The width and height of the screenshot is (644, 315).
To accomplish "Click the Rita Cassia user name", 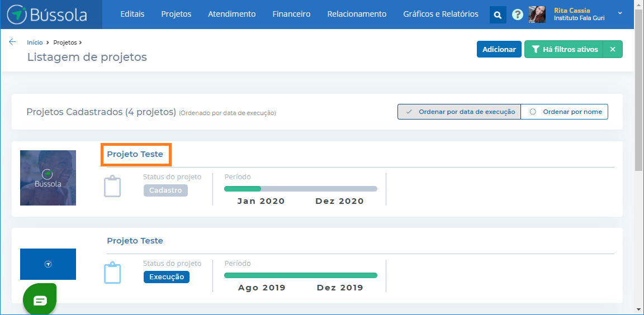I will (x=572, y=11).
